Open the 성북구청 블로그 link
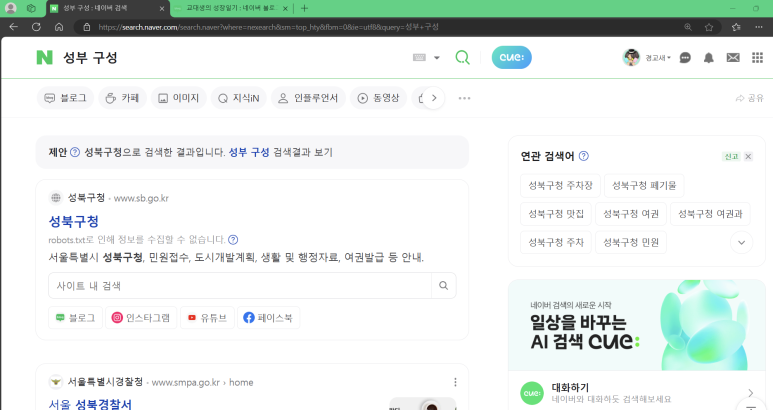This screenshot has height=410, width=773. 75,318
